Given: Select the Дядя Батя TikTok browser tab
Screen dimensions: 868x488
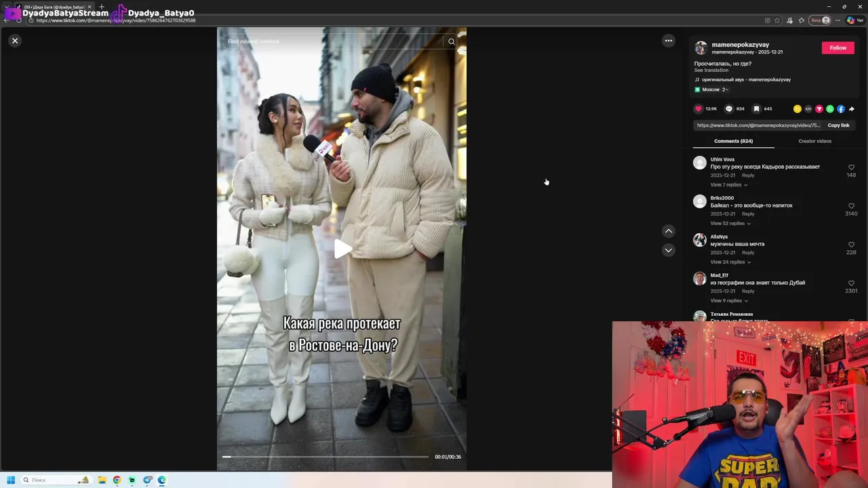Looking at the screenshot, I should (x=53, y=7).
